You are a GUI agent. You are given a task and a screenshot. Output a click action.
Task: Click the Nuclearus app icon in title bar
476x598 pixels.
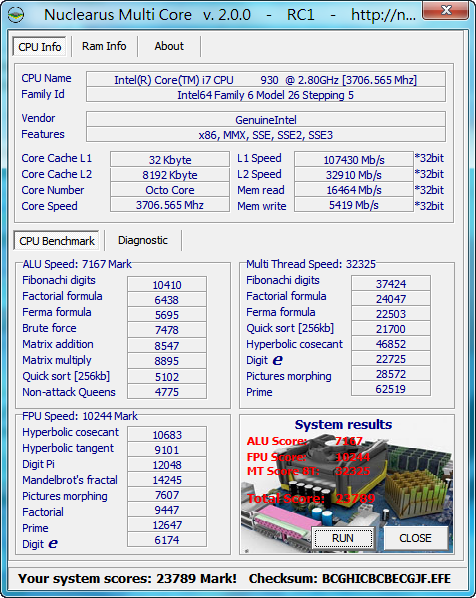(x=16, y=15)
